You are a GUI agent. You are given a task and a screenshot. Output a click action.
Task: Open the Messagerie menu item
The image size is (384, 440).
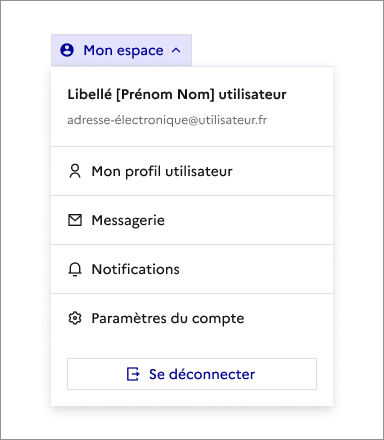[128, 221]
